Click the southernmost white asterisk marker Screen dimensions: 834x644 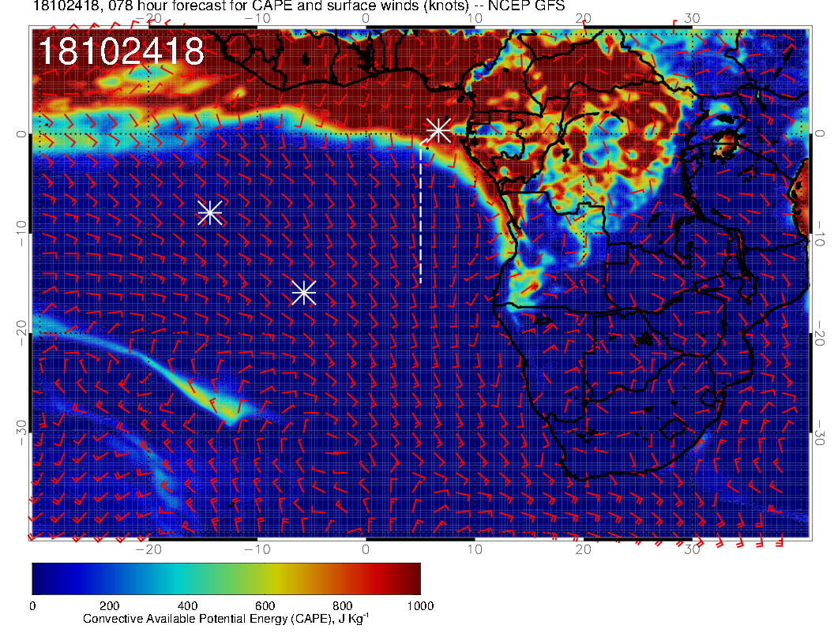coord(304,293)
